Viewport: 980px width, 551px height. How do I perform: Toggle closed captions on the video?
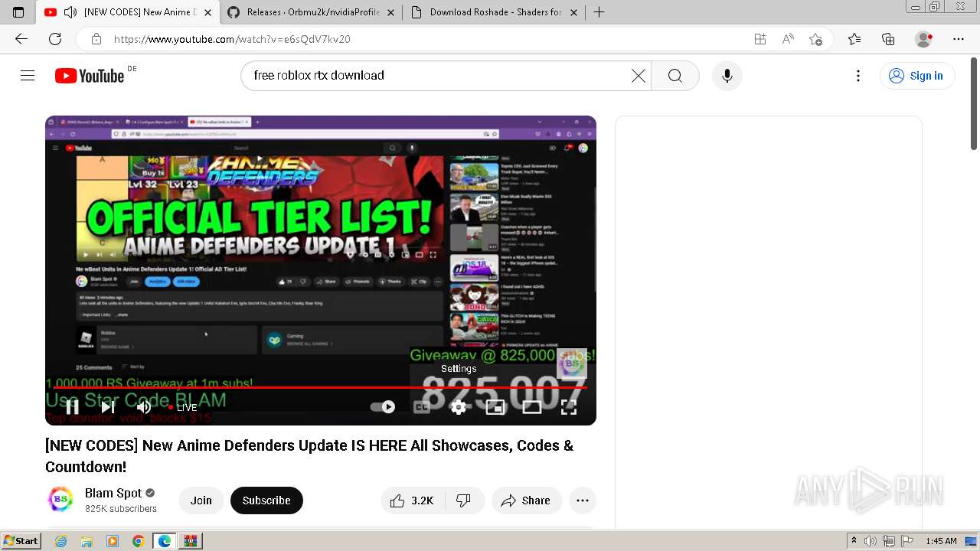click(x=422, y=407)
